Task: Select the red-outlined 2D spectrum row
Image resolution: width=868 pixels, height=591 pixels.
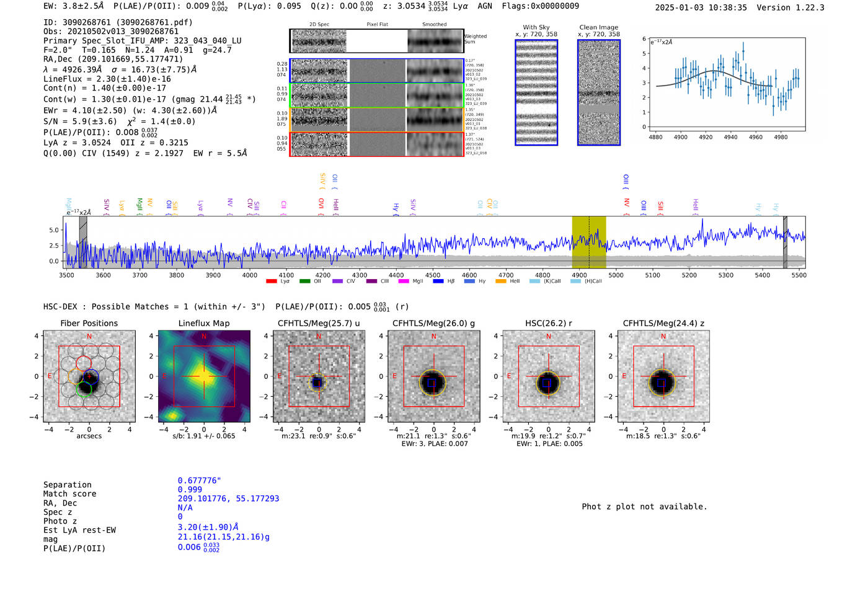Action: [x=377, y=144]
